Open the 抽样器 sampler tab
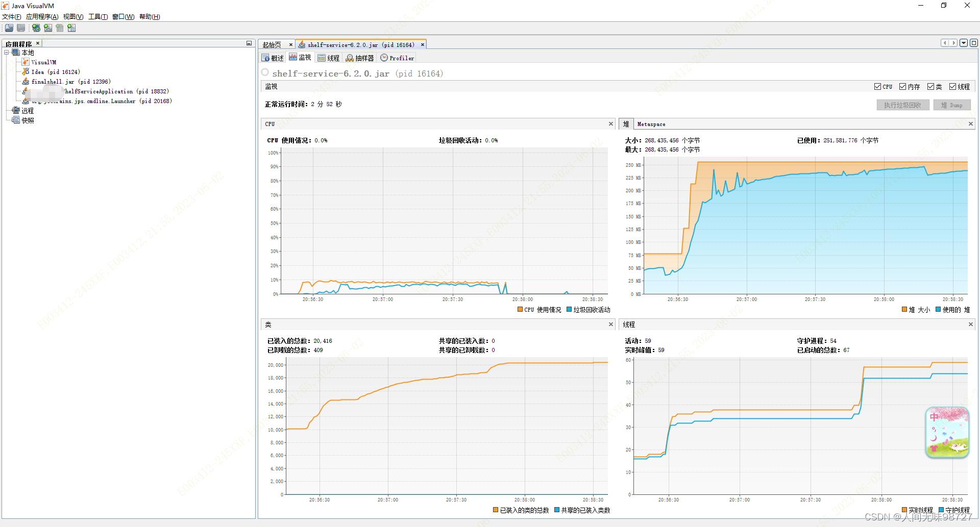Viewport: 980px width, 527px height. (x=360, y=58)
